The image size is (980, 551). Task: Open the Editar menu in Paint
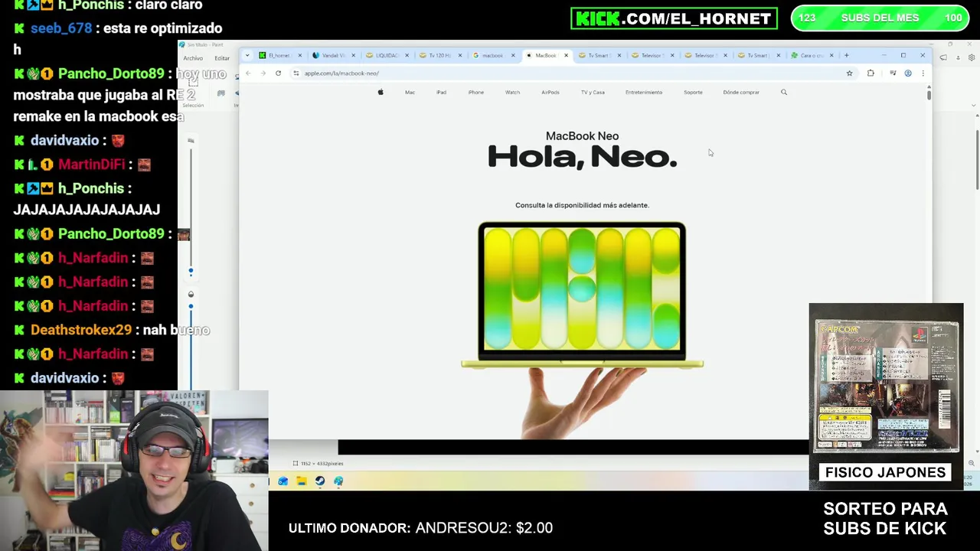click(x=222, y=58)
